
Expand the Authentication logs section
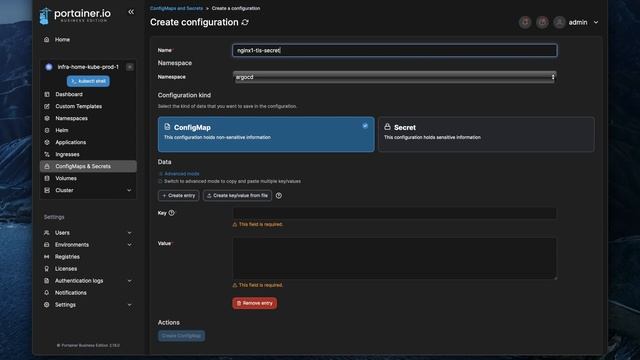(x=129, y=281)
